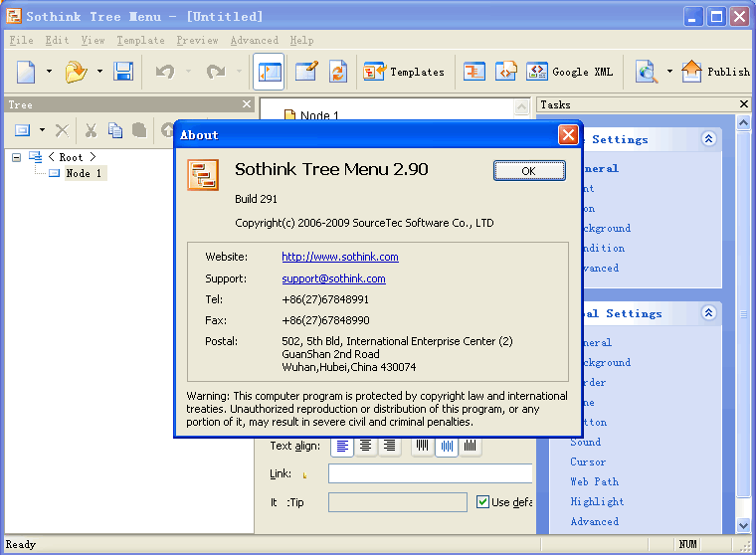Select left text alignment
The width and height of the screenshot is (756, 555).
[x=342, y=447]
